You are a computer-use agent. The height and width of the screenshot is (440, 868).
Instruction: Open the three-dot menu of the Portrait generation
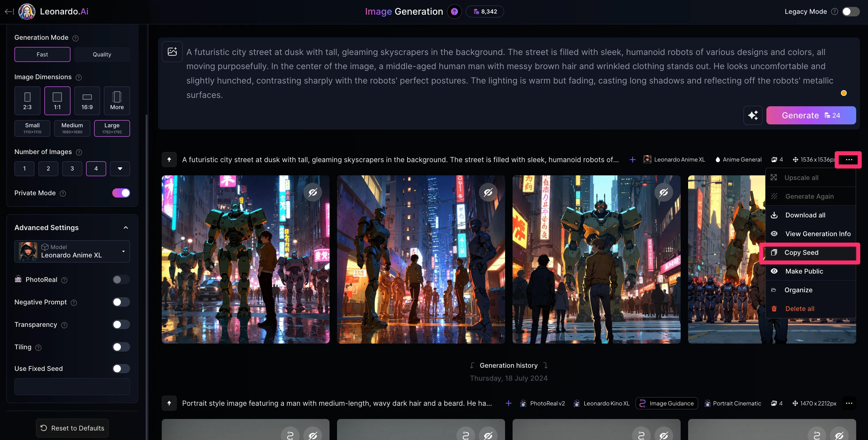(x=849, y=403)
